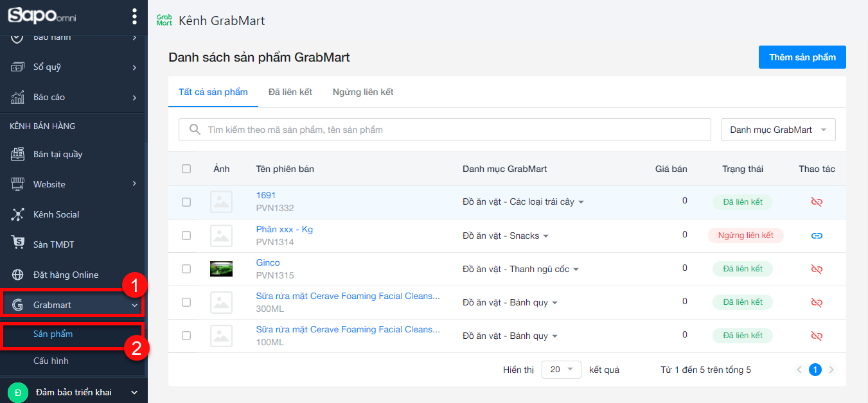Tick the select-all checkbox in table header
The image size is (868, 403).
pos(186,169)
